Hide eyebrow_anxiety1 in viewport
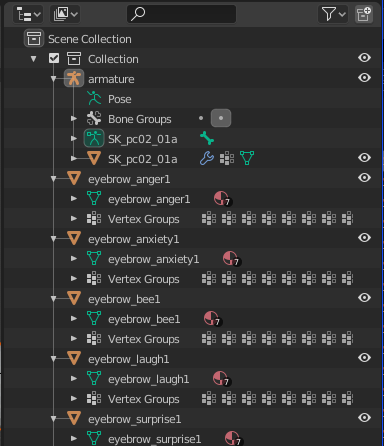Screen dimensions: 384x446 (364, 238)
